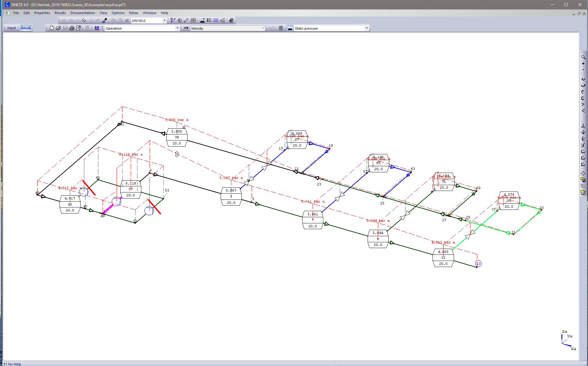Switch to Result mode
Image resolution: width=588 pixels, height=366 pixels.
click(x=26, y=28)
